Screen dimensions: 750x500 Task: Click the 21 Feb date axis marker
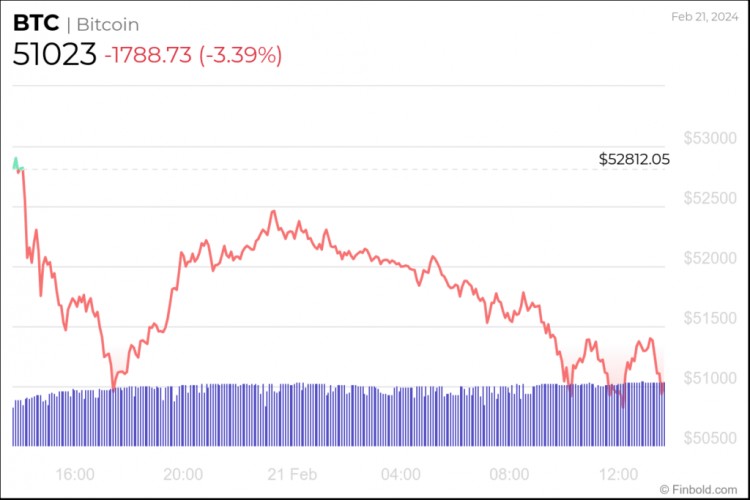point(291,473)
